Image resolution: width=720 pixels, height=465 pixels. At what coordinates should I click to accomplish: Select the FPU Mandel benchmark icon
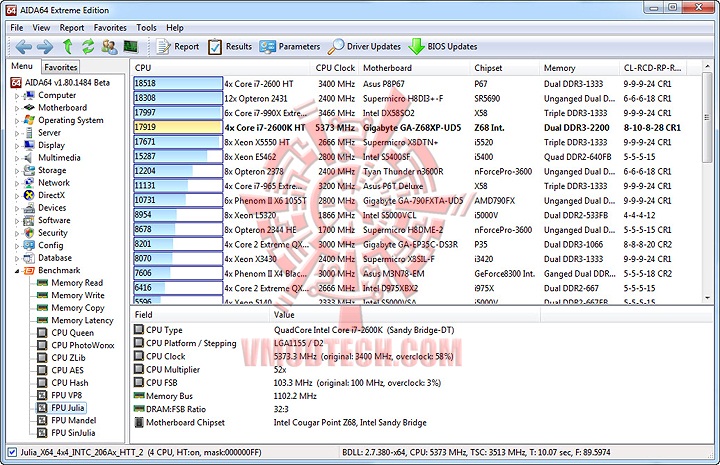tap(42, 420)
